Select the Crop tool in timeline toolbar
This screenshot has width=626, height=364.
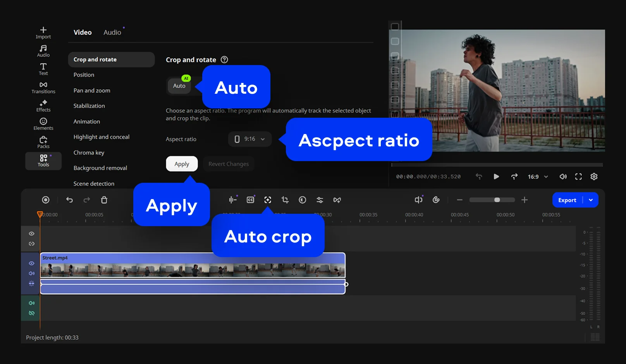pos(285,200)
